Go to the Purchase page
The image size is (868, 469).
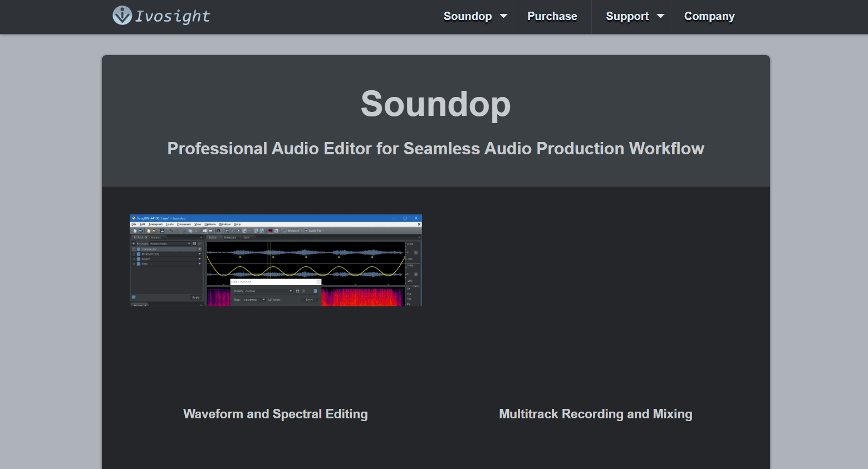click(552, 16)
